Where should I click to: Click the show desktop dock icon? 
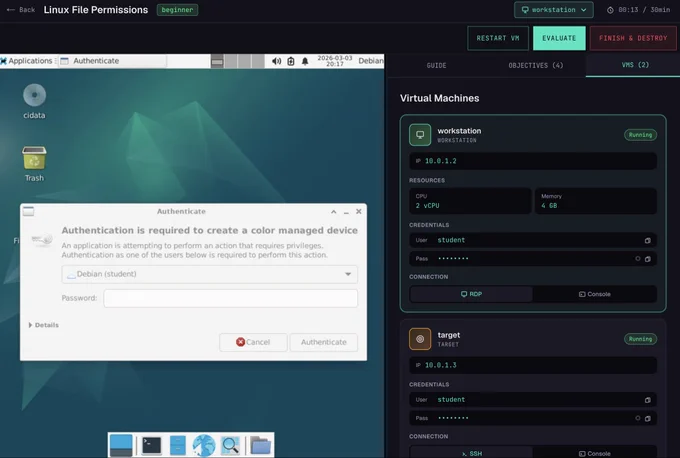point(121,445)
